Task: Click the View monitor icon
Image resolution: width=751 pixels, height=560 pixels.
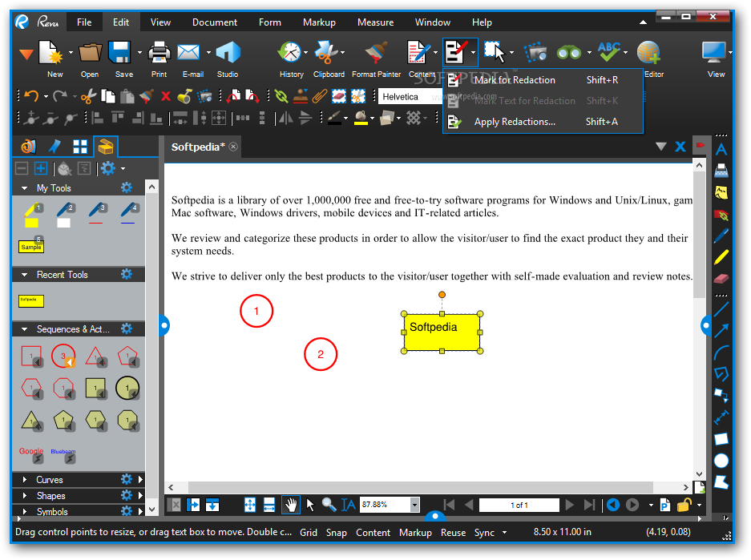Action: coord(713,53)
